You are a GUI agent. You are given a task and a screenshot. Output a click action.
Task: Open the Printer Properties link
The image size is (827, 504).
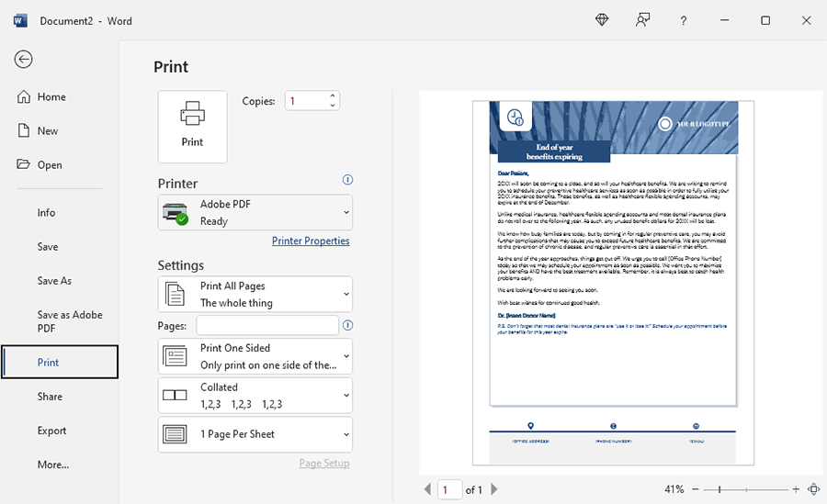coord(311,241)
